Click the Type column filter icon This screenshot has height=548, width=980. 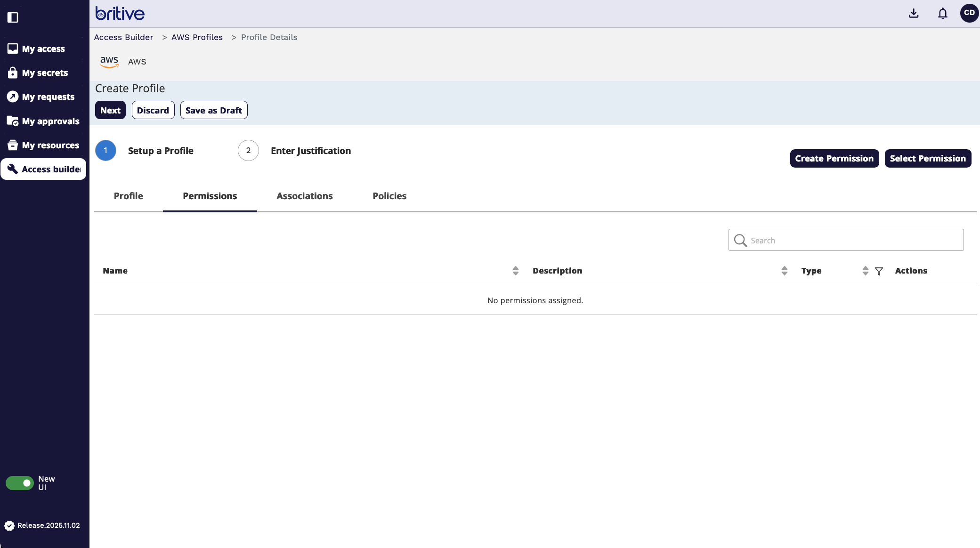point(879,271)
